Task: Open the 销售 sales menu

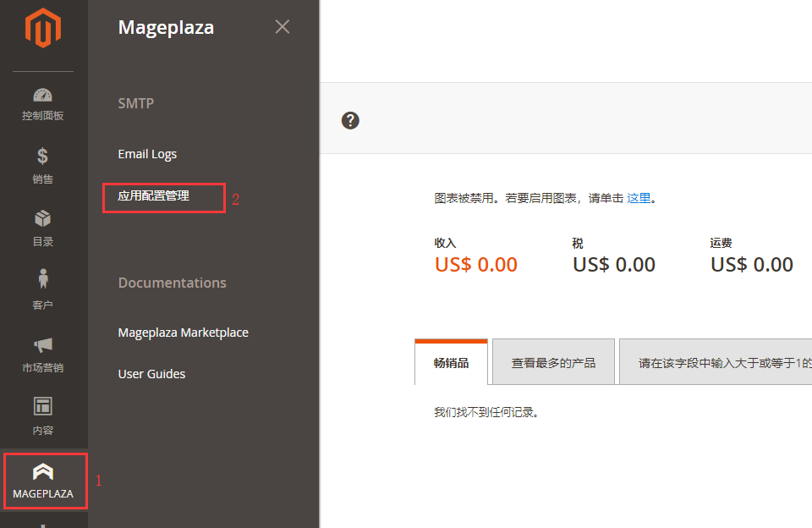Action: pyautogui.click(x=43, y=166)
